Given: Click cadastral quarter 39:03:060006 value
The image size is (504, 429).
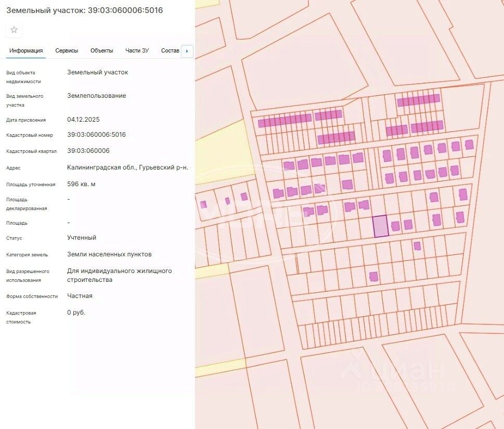Looking at the screenshot, I should [88, 151].
